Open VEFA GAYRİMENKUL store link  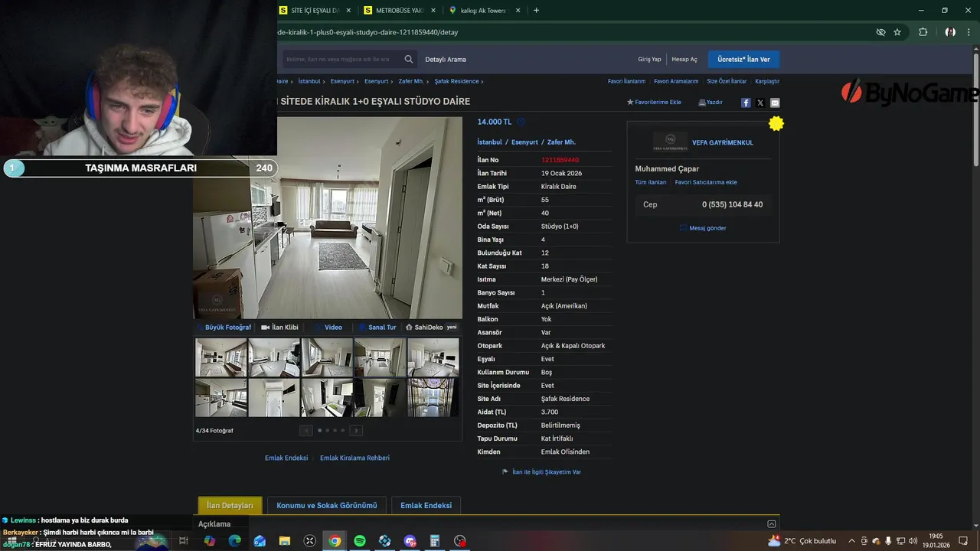(723, 142)
